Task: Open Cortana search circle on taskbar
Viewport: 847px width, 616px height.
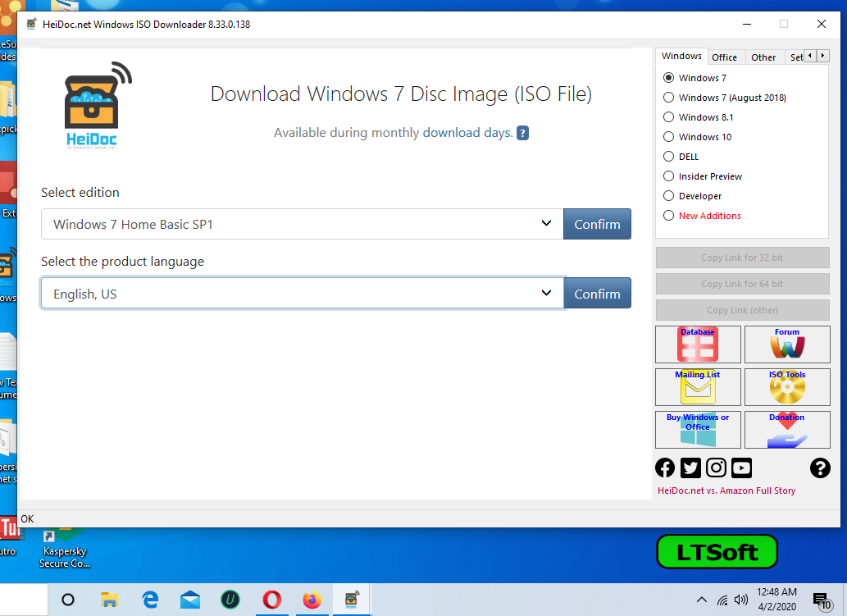Action: [x=68, y=600]
